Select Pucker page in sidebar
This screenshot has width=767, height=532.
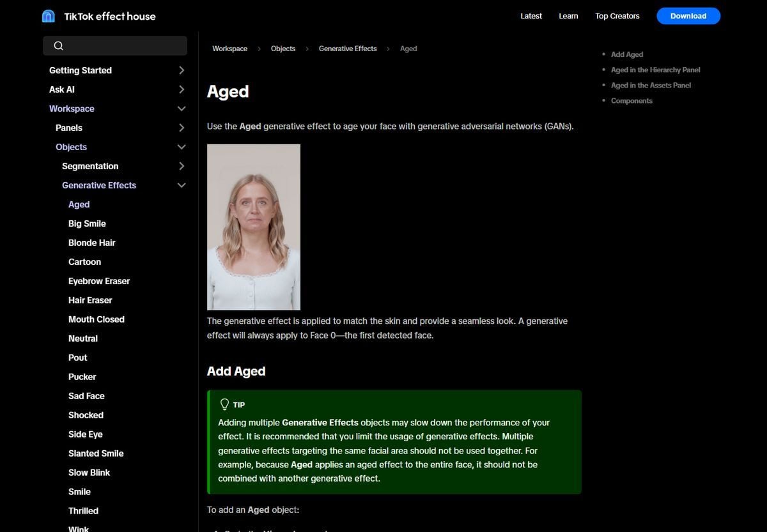click(x=82, y=377)
